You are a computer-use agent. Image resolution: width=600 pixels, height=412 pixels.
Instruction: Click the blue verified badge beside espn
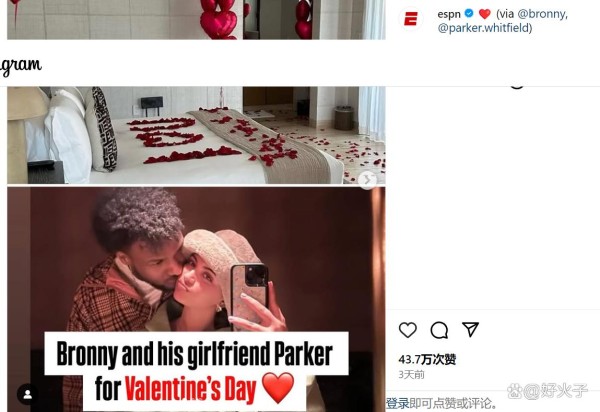[x=469, y=14]
